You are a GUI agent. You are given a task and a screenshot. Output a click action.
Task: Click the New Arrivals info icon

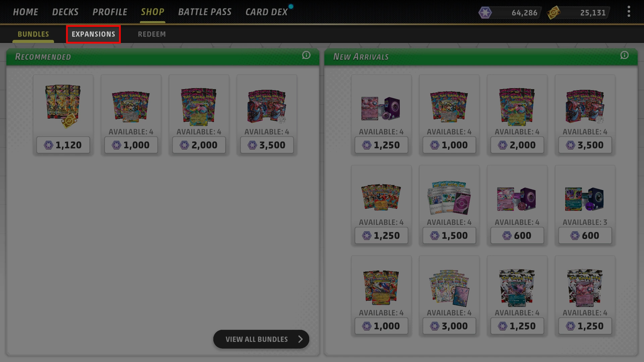pos(624,55)
